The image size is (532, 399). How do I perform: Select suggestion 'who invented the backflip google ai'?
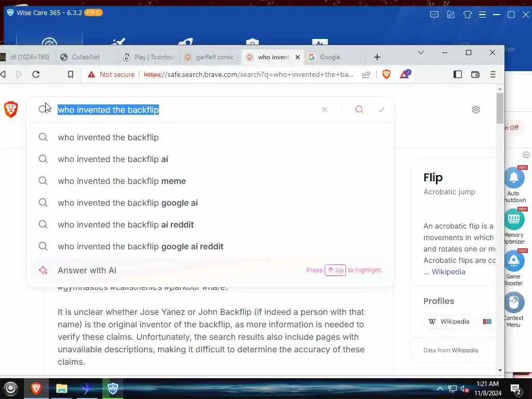coord(210,203)
